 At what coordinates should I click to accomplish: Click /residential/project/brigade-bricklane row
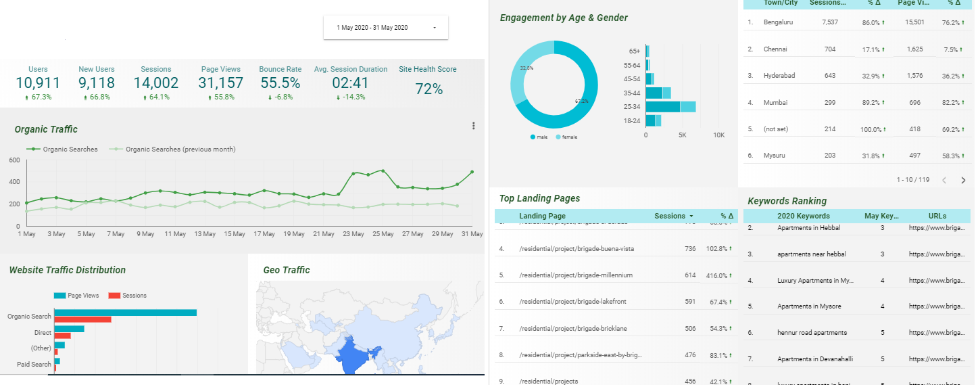616,328
